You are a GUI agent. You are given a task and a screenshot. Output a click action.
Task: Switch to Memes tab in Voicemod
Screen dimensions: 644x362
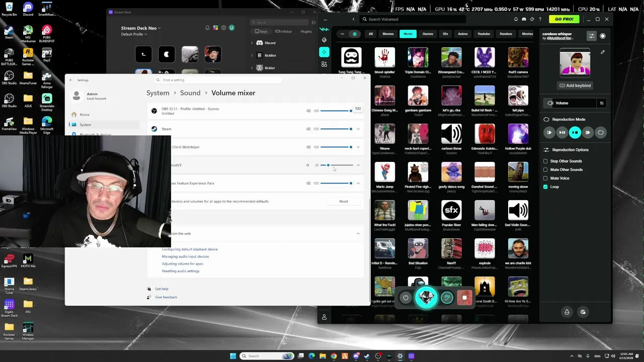(x=388, y=34)
